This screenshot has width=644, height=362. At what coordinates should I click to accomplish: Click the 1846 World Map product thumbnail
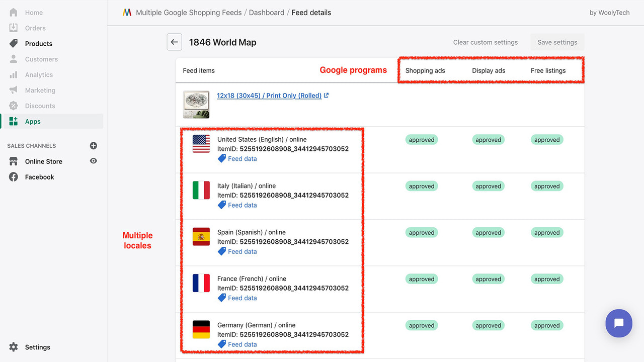(x=196, y=104)
